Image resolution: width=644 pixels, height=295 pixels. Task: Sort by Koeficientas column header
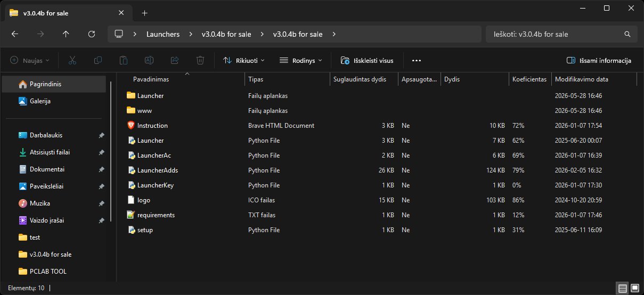(530, 79)
